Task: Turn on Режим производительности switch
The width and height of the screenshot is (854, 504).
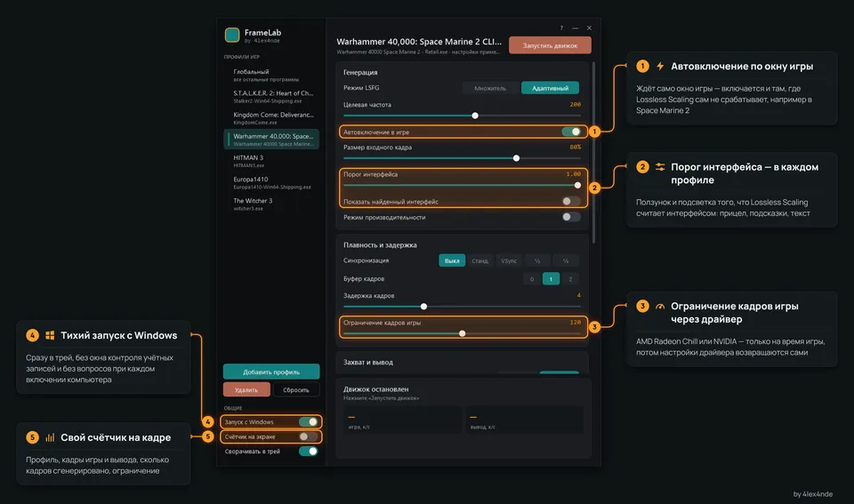Action: coord(571,217)
